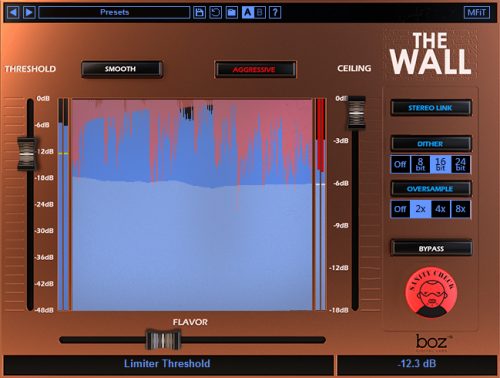This screenshot has height=378, width=500.
Task: Select 24 bit dither option
Action: (x=461, y=164)
